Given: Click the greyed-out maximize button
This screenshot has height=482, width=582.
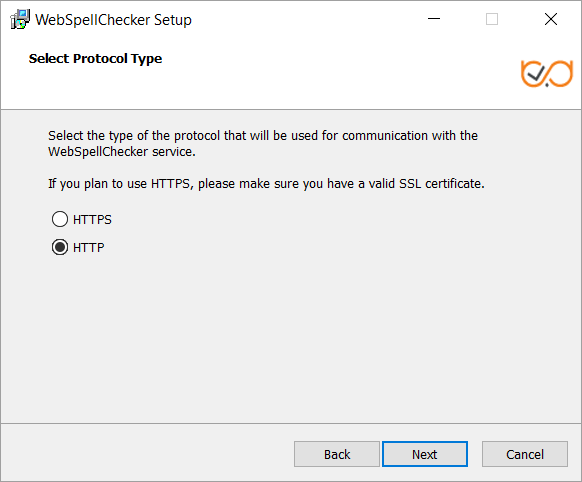Looking at the screenshot, I should 492,19.
